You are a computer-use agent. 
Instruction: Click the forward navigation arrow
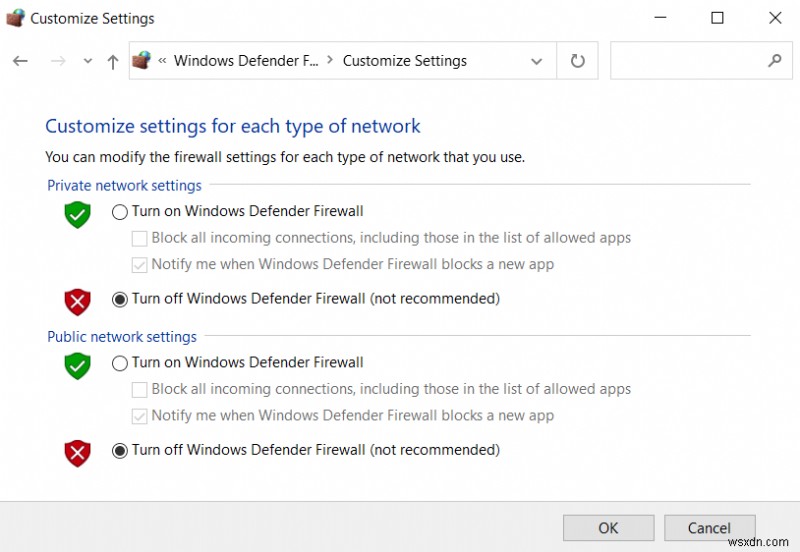(58, 61)
